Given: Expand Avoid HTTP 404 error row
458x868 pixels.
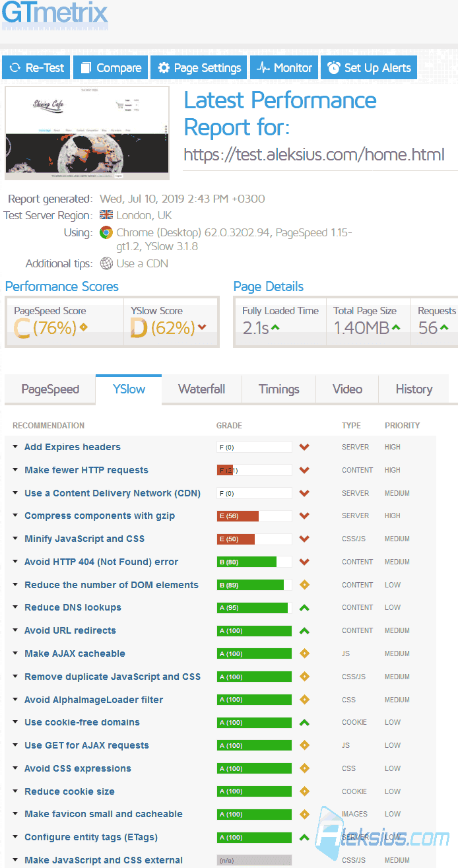Looking at the screenshot, I should point(101,562).
